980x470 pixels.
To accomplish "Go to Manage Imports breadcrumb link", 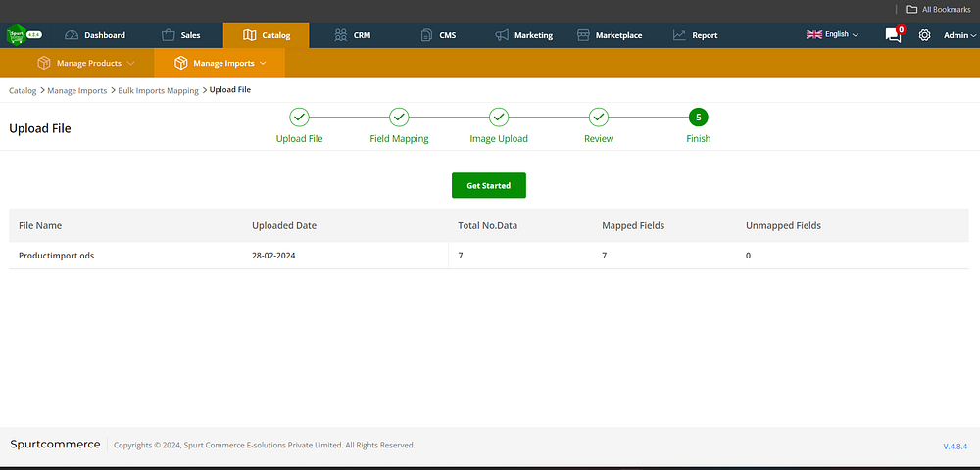I will click(x=76, y=90).
